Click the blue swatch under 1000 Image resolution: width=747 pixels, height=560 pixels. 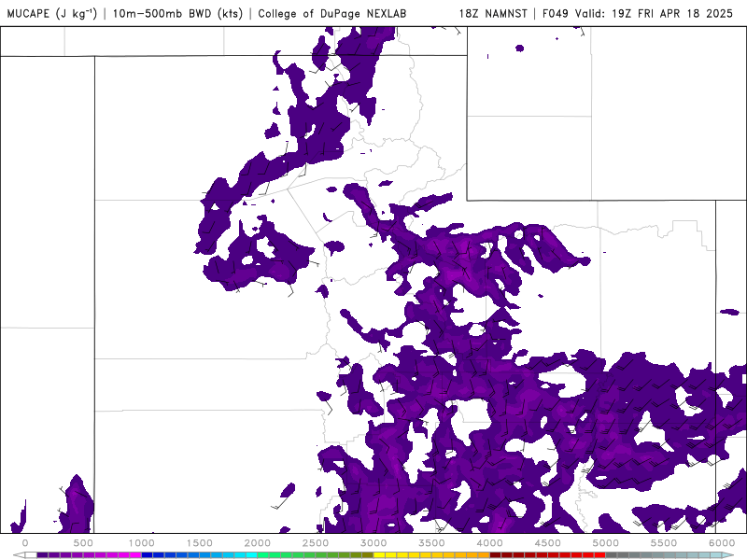(x=147, y=555)
